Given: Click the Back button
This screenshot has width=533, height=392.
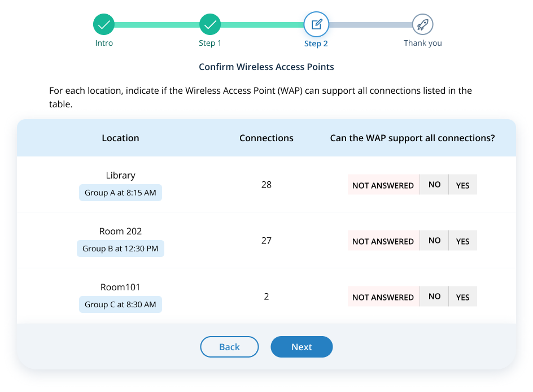Looking at the screenshot, I should [x=229, y=347].
